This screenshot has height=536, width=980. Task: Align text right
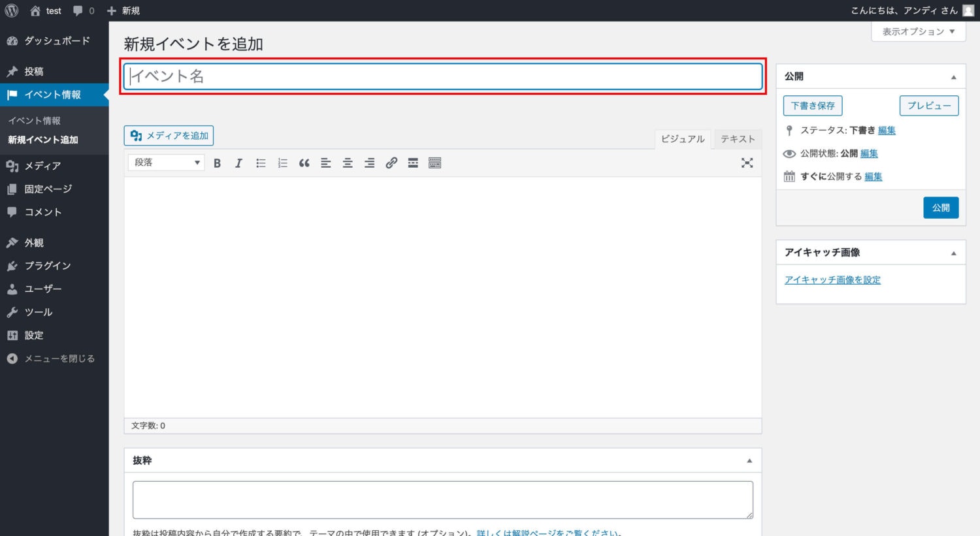click(369, 163)
